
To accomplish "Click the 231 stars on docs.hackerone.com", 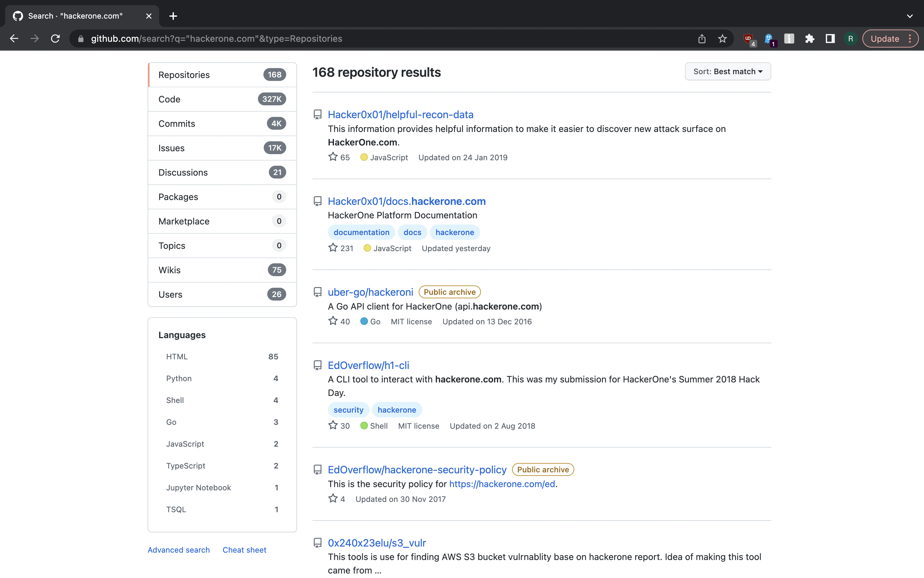I will coord(341,249).
